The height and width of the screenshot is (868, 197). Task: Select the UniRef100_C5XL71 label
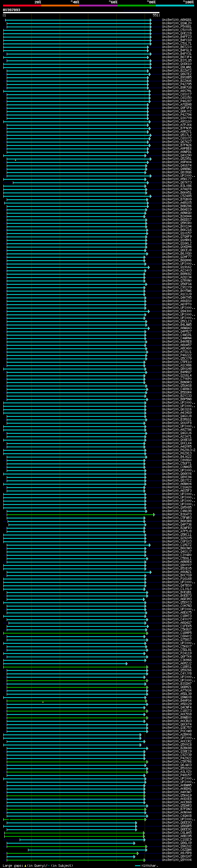[x=176, y=43]
